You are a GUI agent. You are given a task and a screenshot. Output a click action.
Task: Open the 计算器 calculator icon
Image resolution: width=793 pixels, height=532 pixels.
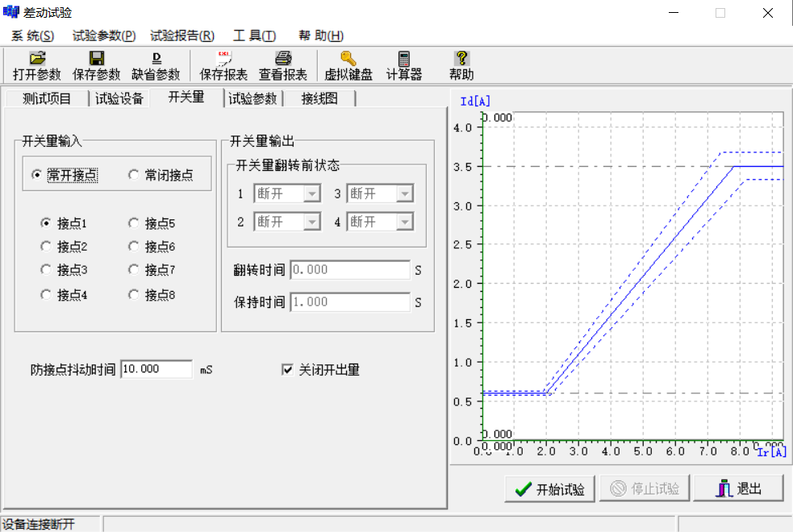[x=403, y=64]
